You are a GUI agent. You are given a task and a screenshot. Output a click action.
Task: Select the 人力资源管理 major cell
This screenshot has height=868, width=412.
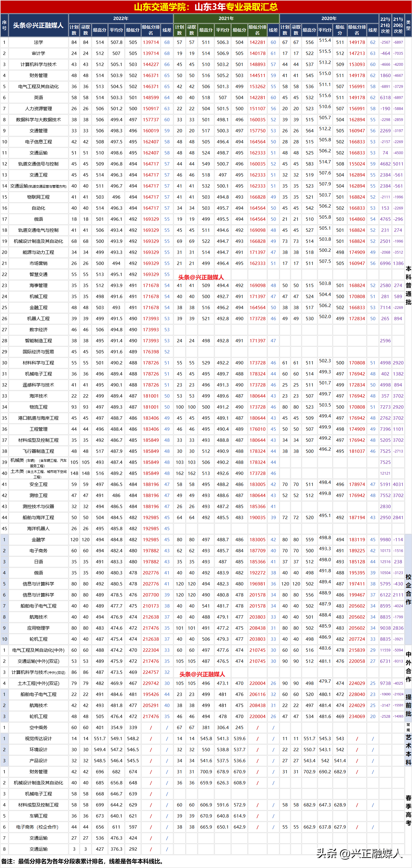tap(39, 109)
